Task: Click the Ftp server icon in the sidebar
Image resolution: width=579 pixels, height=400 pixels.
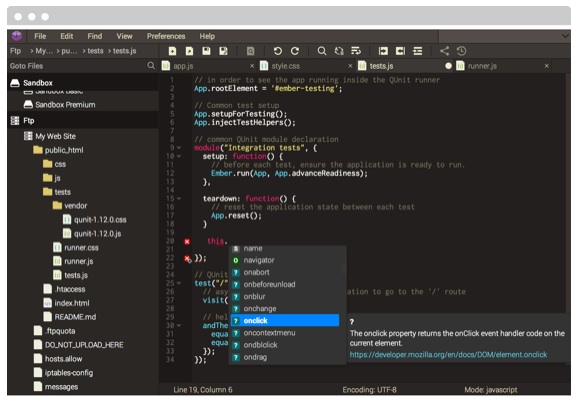Action: click(x=15, y=121)
